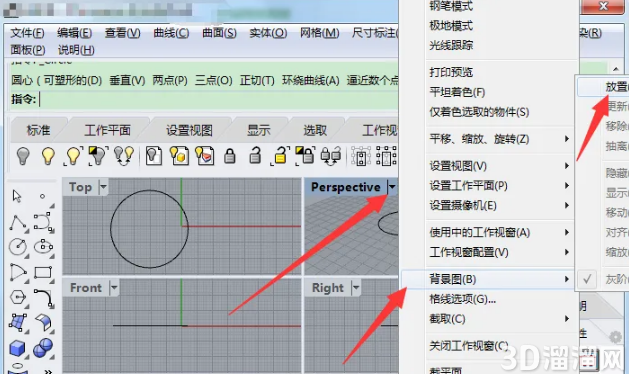This screenshot has height=374, width=629.
Task: Click the hide objects gray bulb icon
Action: [23, 156]
